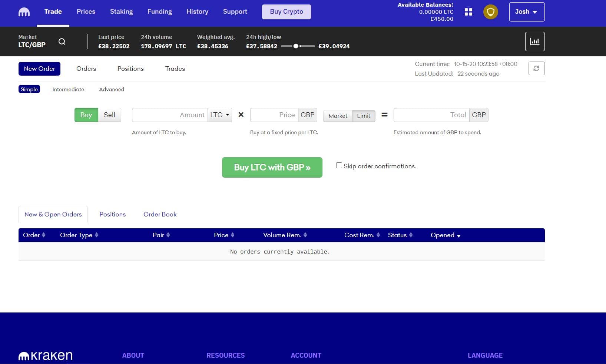Click the Kraken footer logo
Screen dimensions: 606x364
(x=45, y=356)
